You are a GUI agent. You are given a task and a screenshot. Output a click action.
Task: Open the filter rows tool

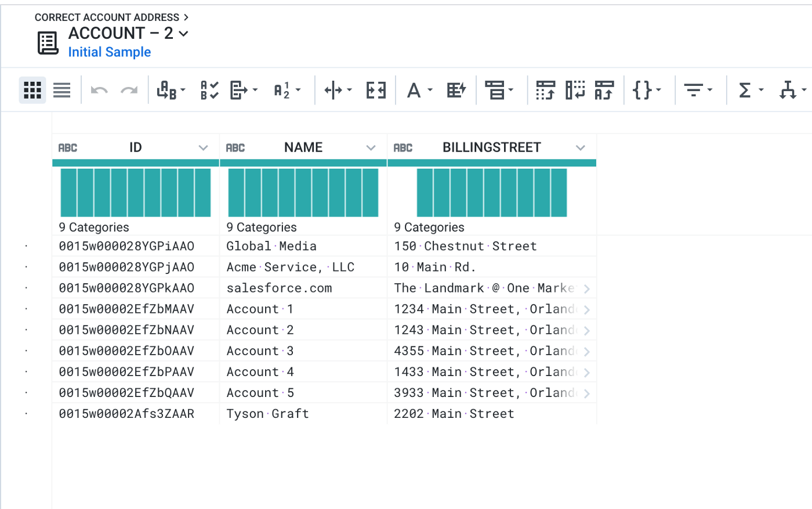[x=698, y=90]
